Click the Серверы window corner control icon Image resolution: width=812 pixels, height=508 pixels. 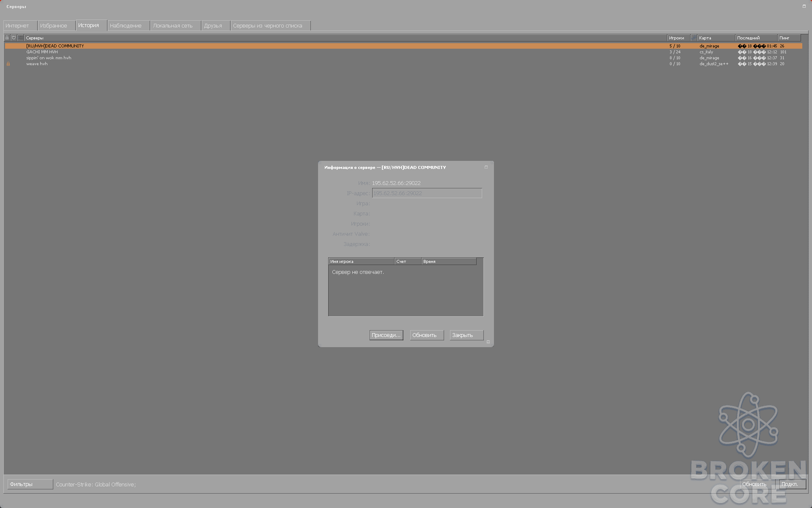tap(804, 6)
